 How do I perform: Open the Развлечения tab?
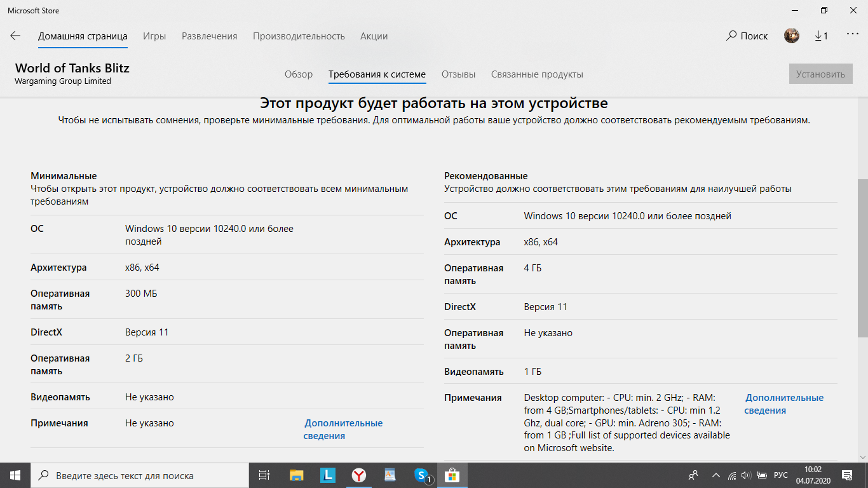point(210,36)
